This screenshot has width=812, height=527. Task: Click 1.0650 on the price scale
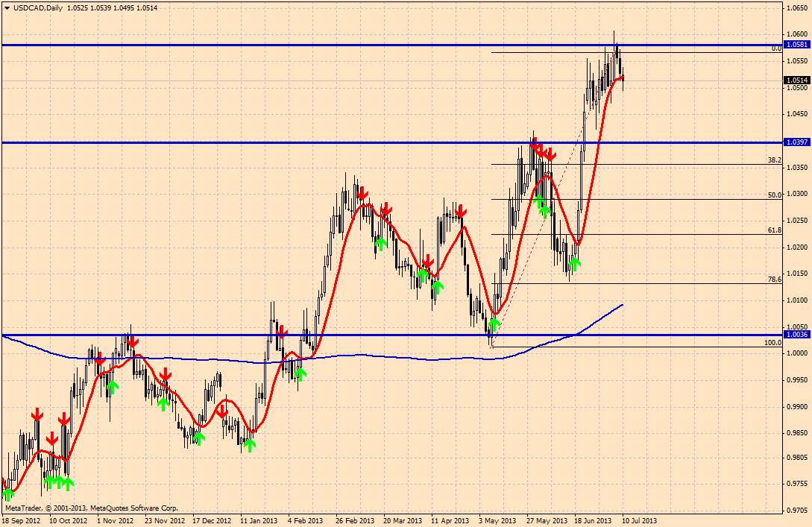click(x=797, y=7)
